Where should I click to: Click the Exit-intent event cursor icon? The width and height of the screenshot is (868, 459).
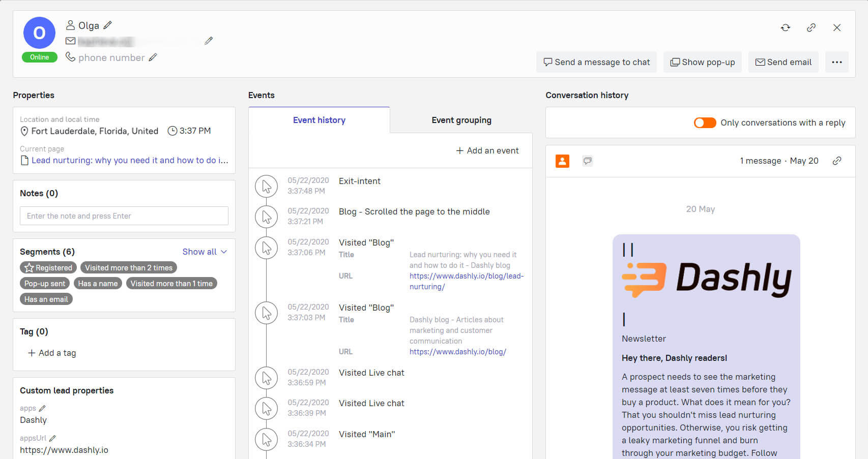[x=266, y=187]
